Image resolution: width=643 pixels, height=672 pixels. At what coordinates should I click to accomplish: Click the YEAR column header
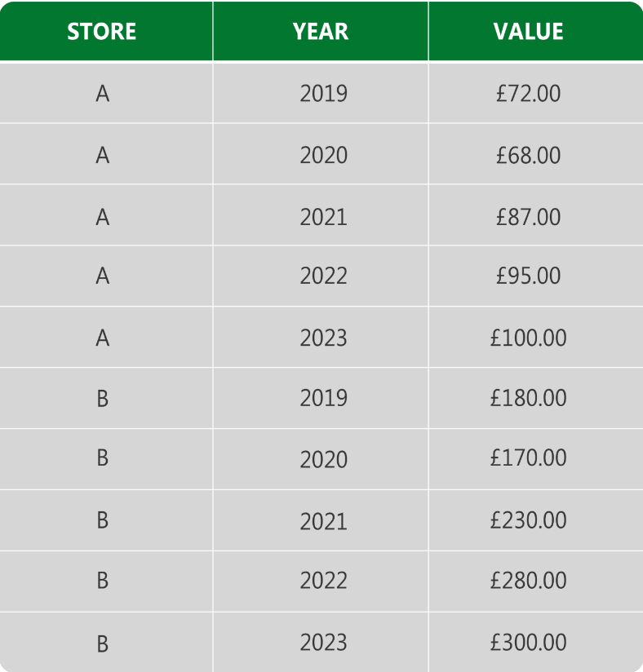[321, 32]
